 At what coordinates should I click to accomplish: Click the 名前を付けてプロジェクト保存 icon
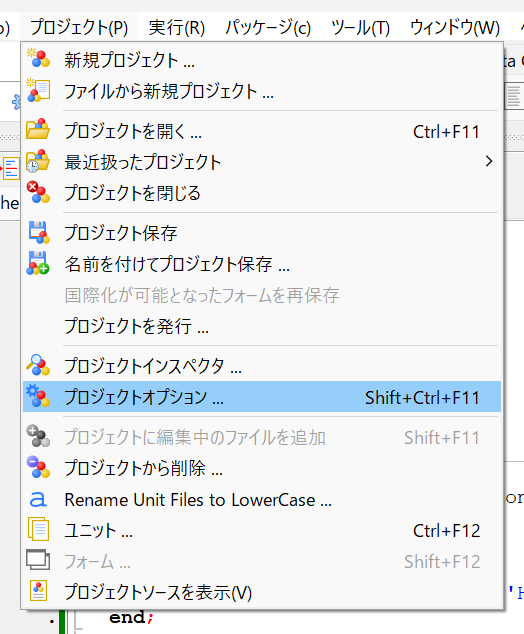pyautogui.click(x=38, y=263)
